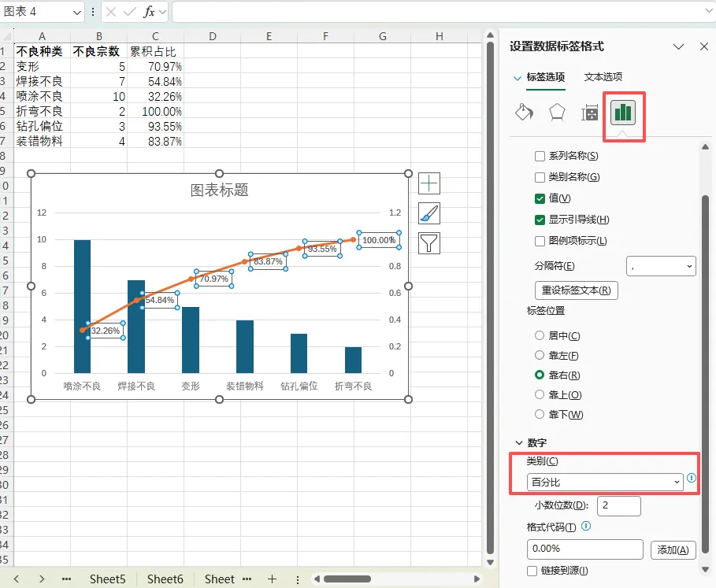Screen dimensions: 716x588
Task: Uncheck the 值(V) checkbox
Action: click(x=540, y=198)
